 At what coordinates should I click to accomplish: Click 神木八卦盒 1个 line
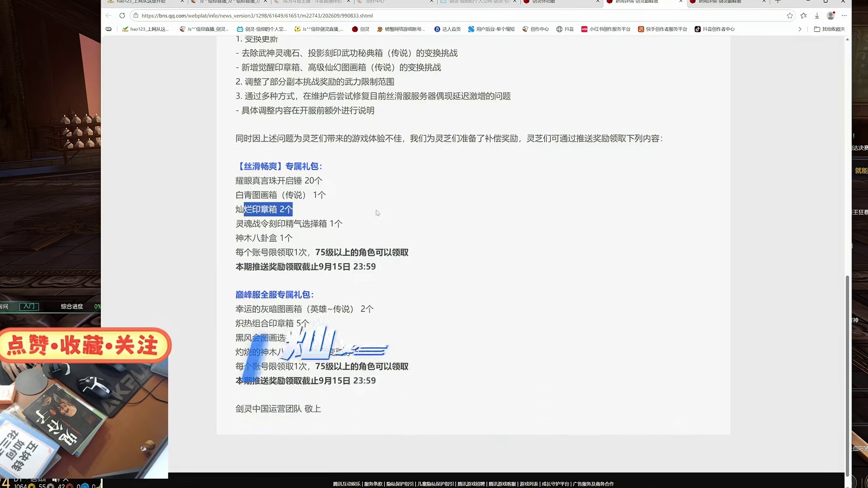(264, 238)
